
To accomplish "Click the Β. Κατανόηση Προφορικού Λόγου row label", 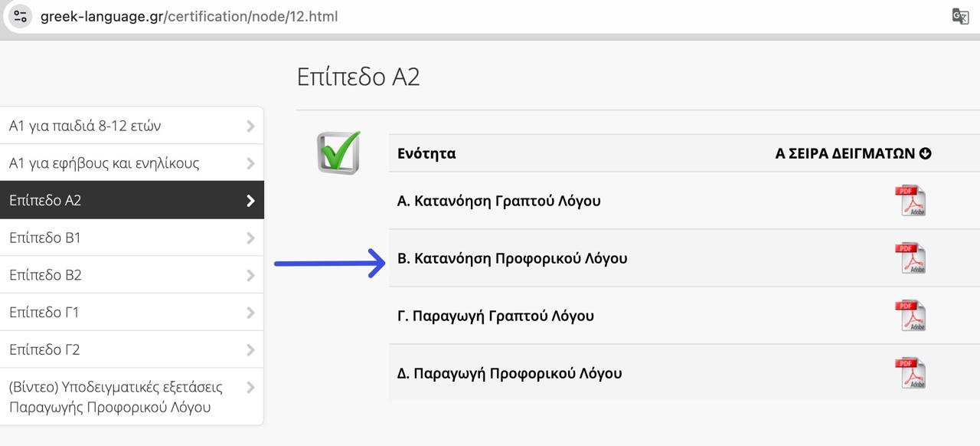I will (x=512, y=258).
